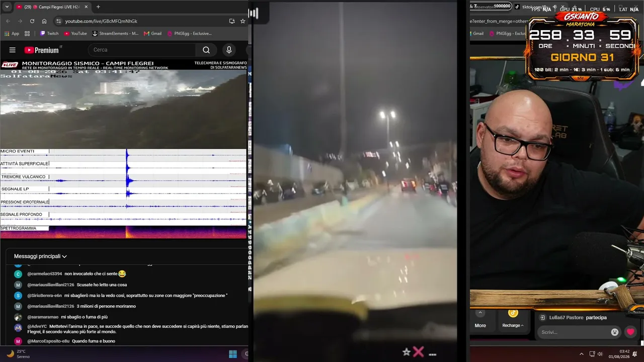Screen dimensions: 644x362
Task: Show hidden system tray icons
Action: 582,354
